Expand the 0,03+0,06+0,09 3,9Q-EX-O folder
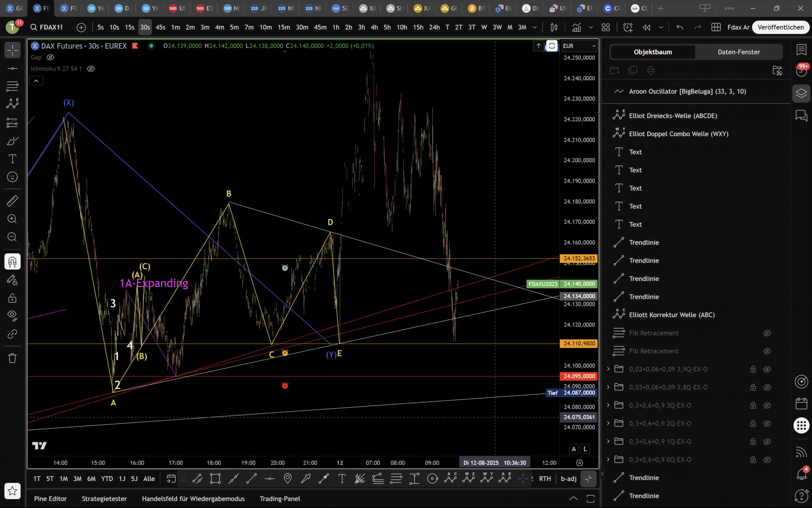812x508 pixels. tap(608, 369)
